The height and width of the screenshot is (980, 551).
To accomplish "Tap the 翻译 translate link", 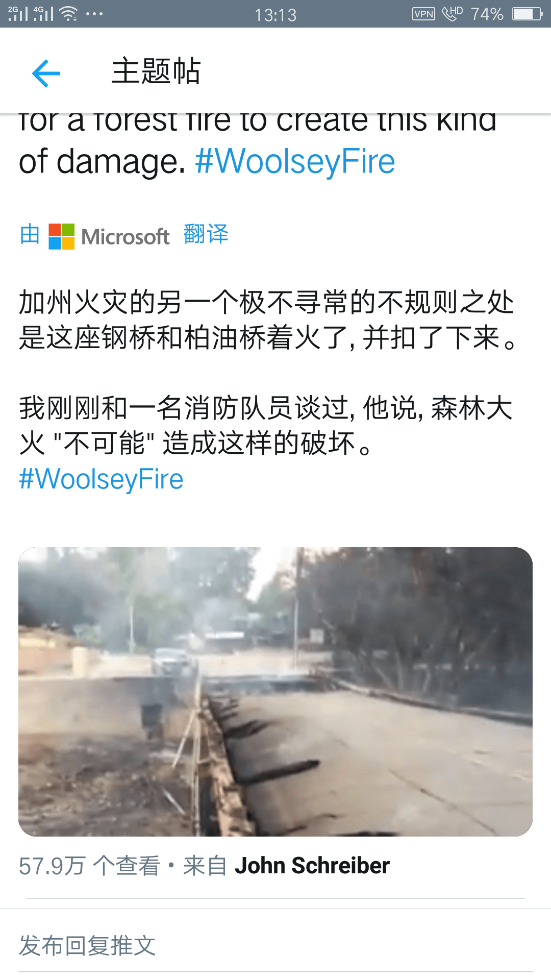I will 206,234.
